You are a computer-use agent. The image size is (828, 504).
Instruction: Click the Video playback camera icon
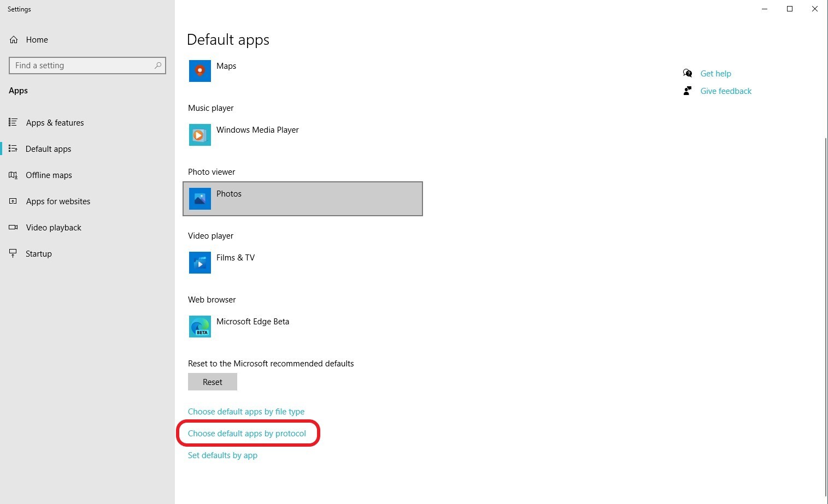13,227
